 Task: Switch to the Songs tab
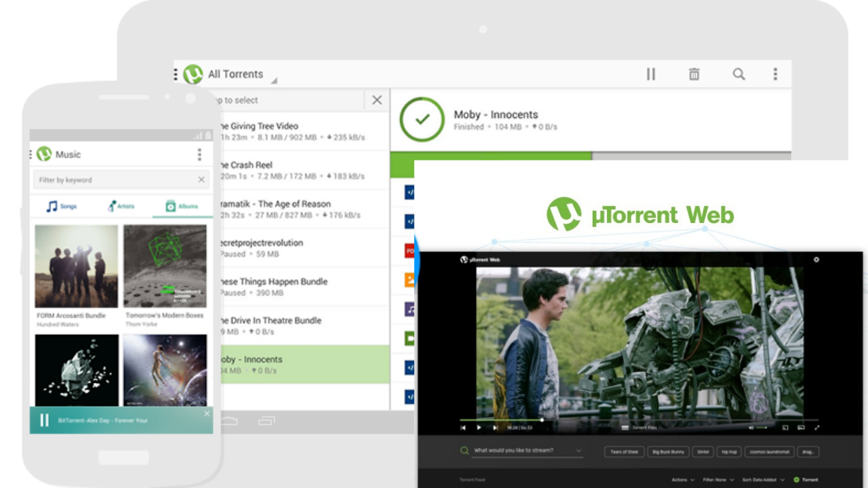61,206
